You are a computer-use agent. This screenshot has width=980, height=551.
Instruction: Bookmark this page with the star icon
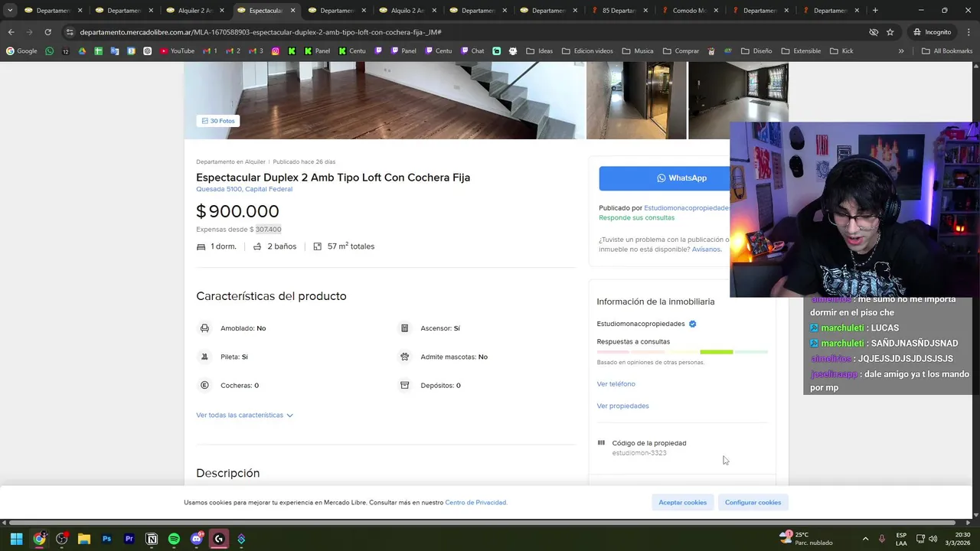click(890, 32)
